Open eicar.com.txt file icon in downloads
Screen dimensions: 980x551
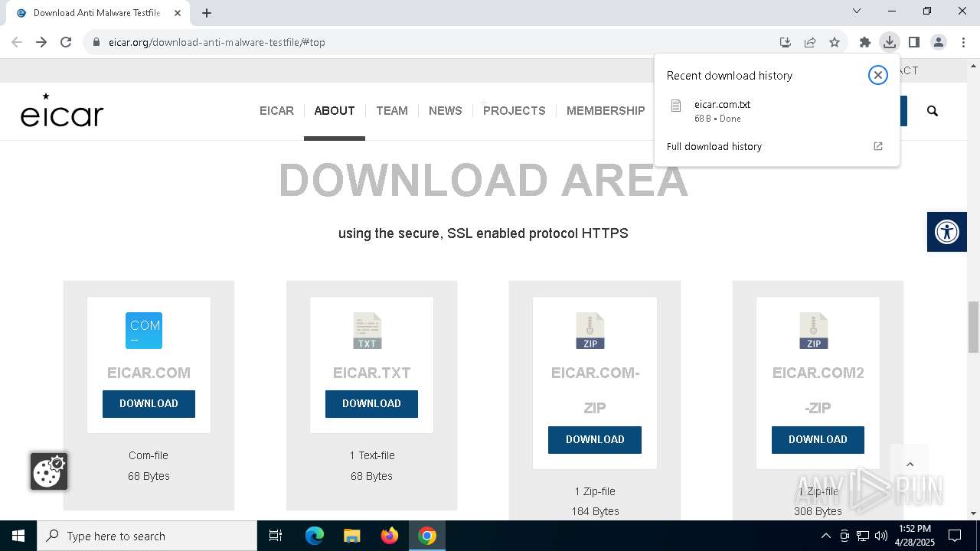(676, 106)
